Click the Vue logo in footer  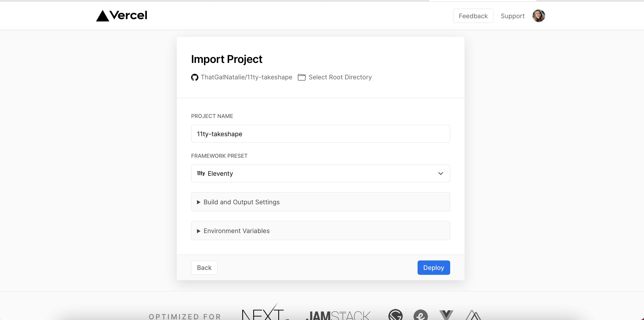pyautogui.click(x=446, y=315)
